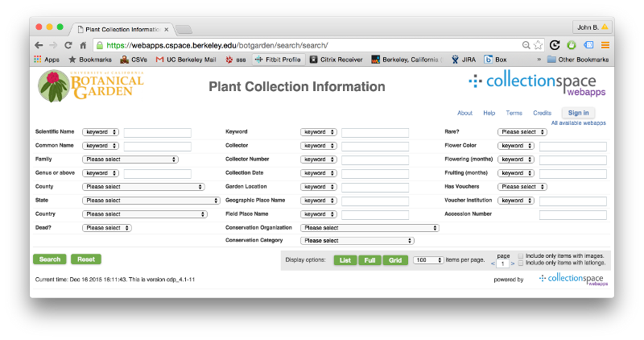Open the Berkeley, California weather bookmark
The width and height of the screenshot is (644, 340).
click(x=407, y=60)
